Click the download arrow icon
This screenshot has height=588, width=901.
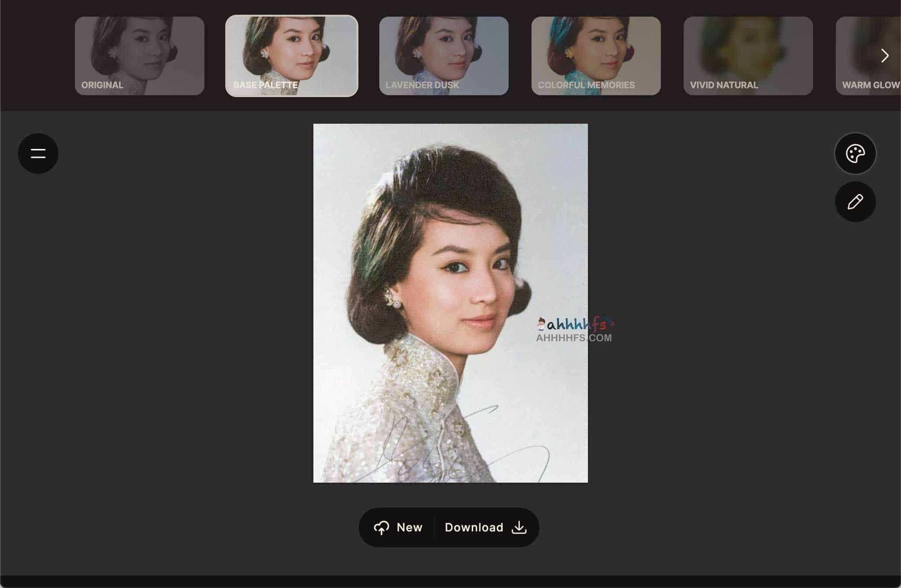519,527
